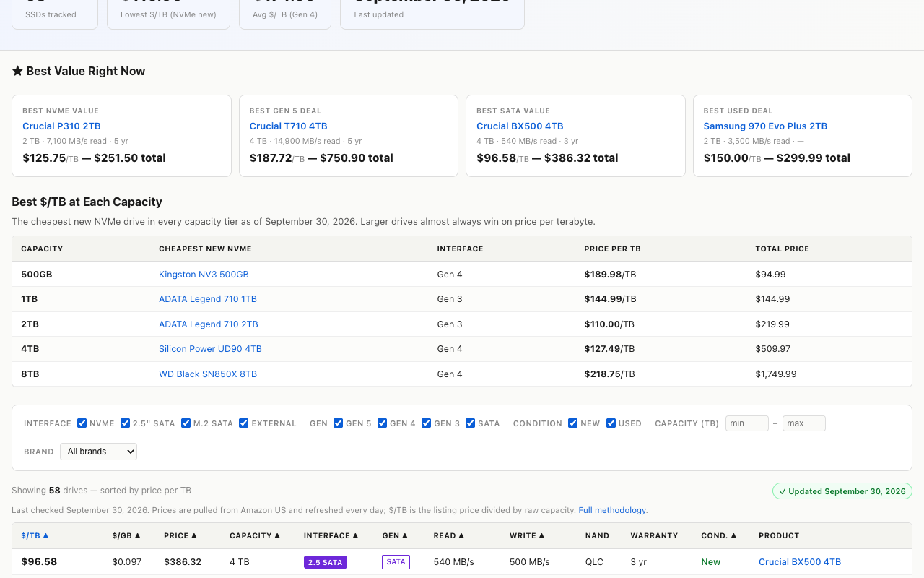Image resolution: width=924 pixels, height=578 pixels.
Task: Open Crucial BX500 4TB in the product column
Action: (x=800, y=562)
